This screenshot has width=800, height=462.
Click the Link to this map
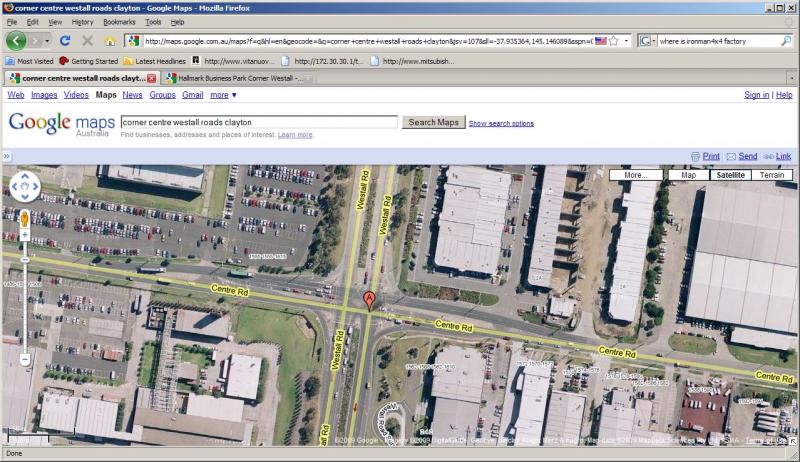coord(783,156)
